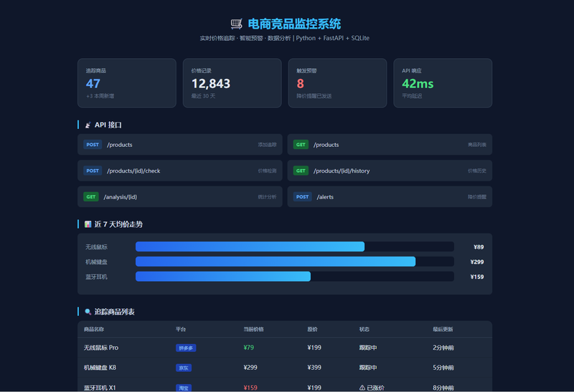The image size is (574, 392).
Task: Click the 机械键盘 K8 product name
Action: [x=100, y=368]
